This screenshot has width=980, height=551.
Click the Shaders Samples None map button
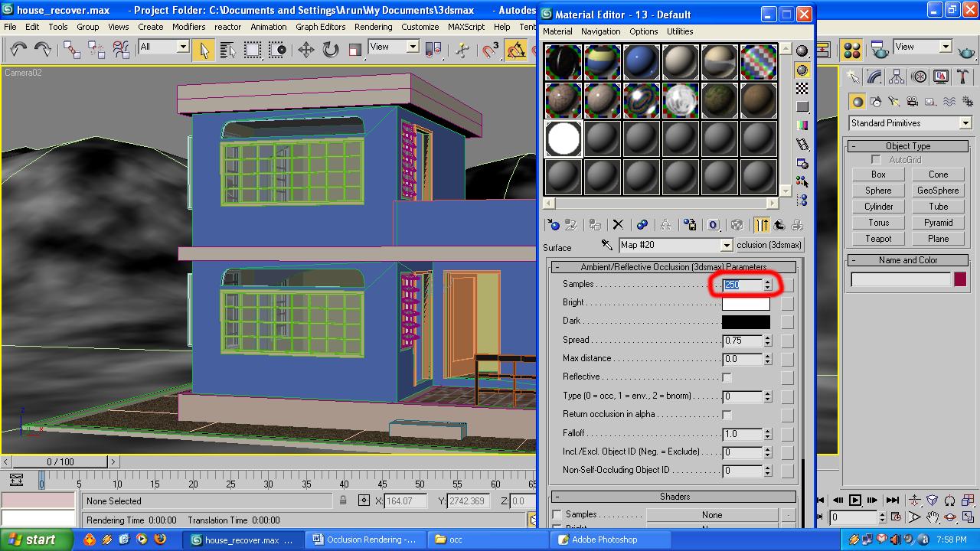712,515
